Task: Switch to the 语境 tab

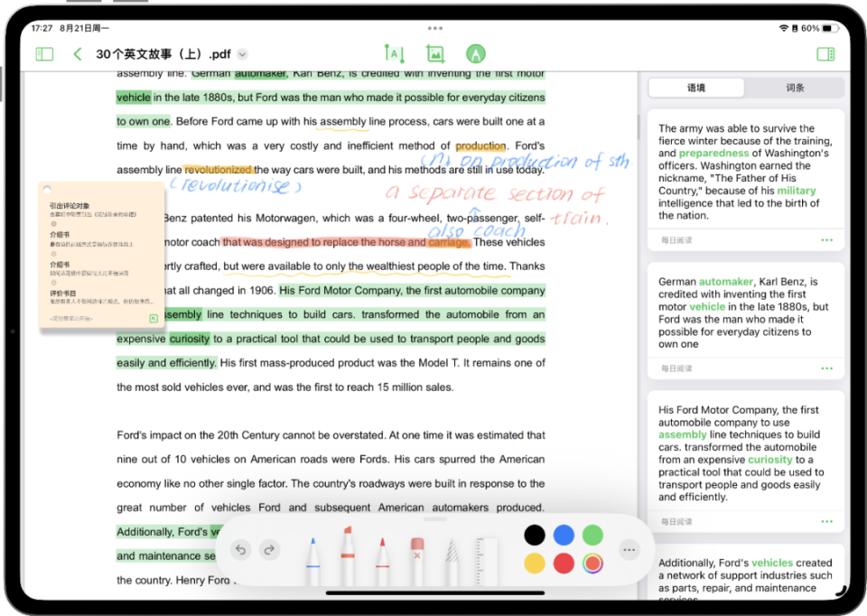Action: coord(696,88)
